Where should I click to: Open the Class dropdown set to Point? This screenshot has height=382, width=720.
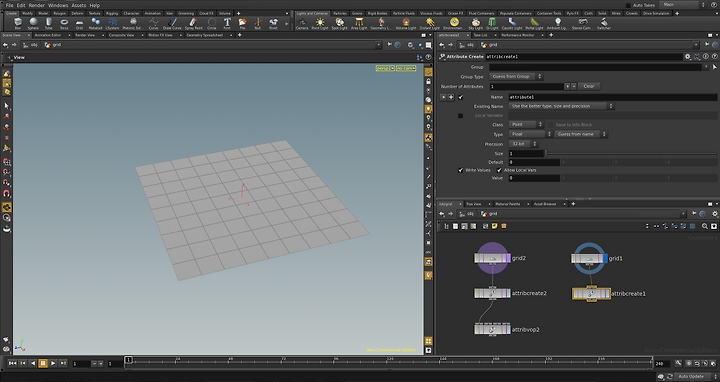coord(526,124)
